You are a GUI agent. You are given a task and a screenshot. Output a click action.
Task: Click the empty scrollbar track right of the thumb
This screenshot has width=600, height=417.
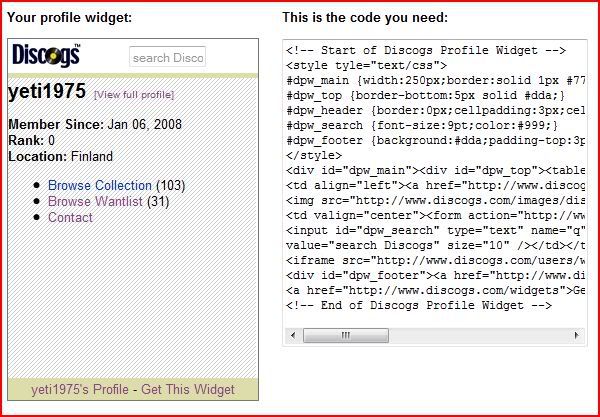pyautogui.click(x=479, y=336)
